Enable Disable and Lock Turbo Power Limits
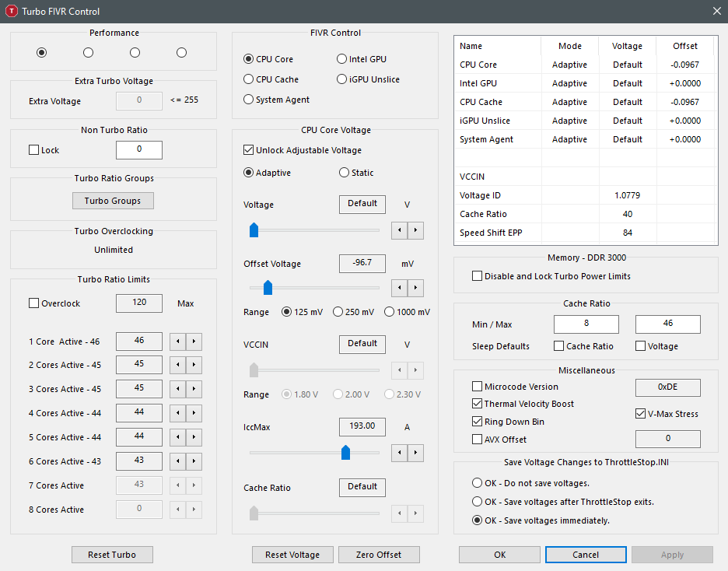This screenshot has width=728, height=571. [477, 275]
